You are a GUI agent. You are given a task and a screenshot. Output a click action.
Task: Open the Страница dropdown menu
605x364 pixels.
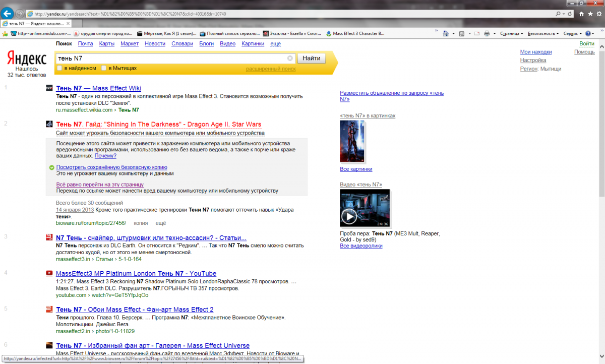(x=512, y=34)
